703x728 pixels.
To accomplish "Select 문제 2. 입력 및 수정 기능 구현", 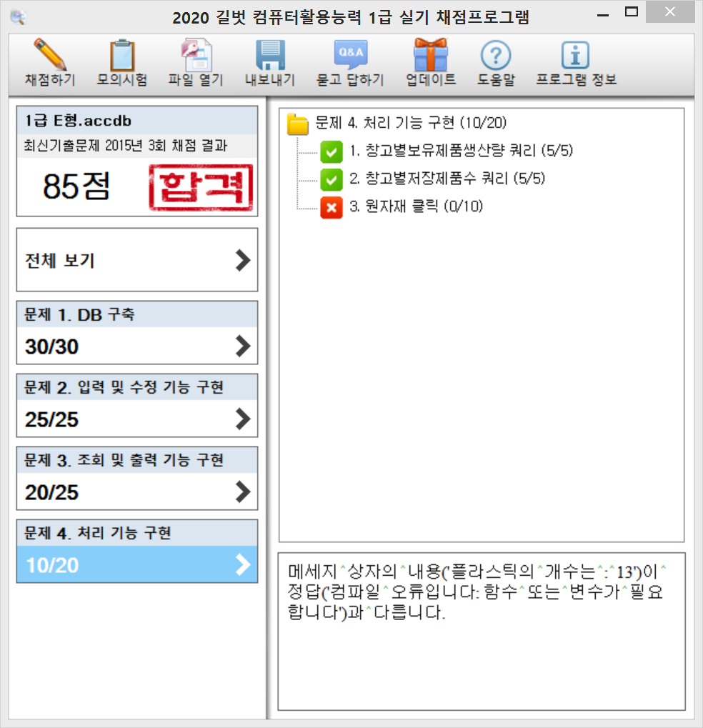I will 136,405.
